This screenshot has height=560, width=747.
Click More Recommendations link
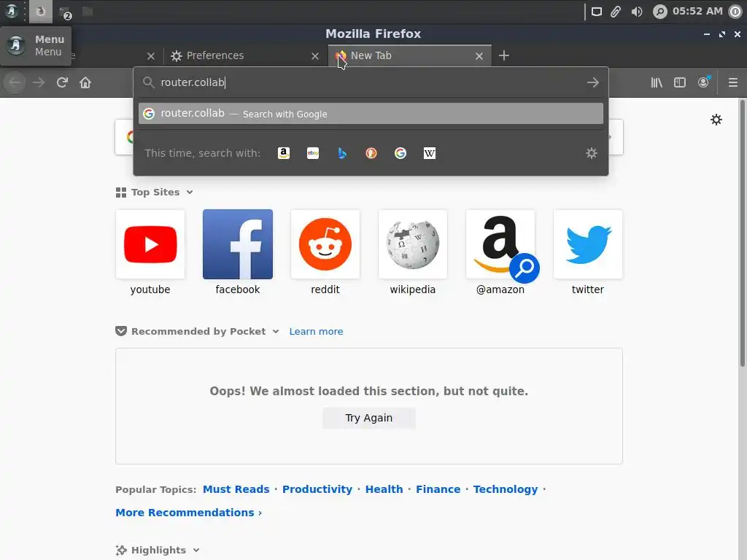[x=189, y=513]
